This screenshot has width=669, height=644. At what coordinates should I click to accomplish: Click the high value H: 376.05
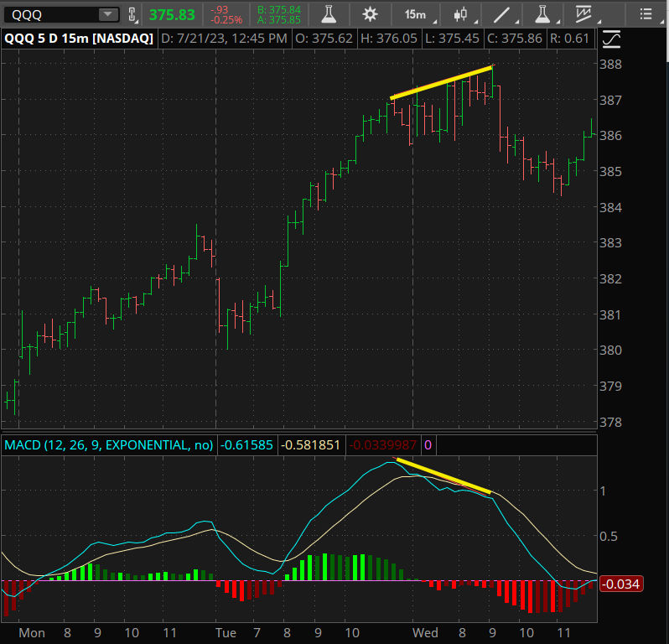389,39
